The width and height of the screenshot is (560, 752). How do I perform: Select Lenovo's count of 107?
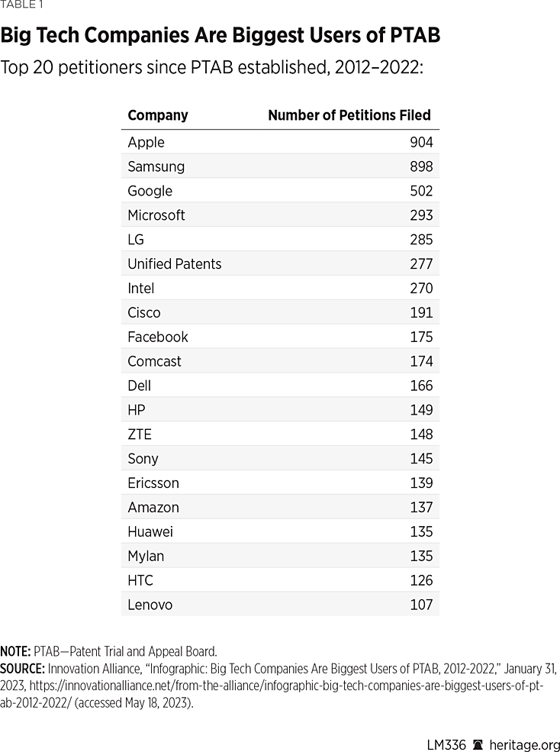[420, 605]
